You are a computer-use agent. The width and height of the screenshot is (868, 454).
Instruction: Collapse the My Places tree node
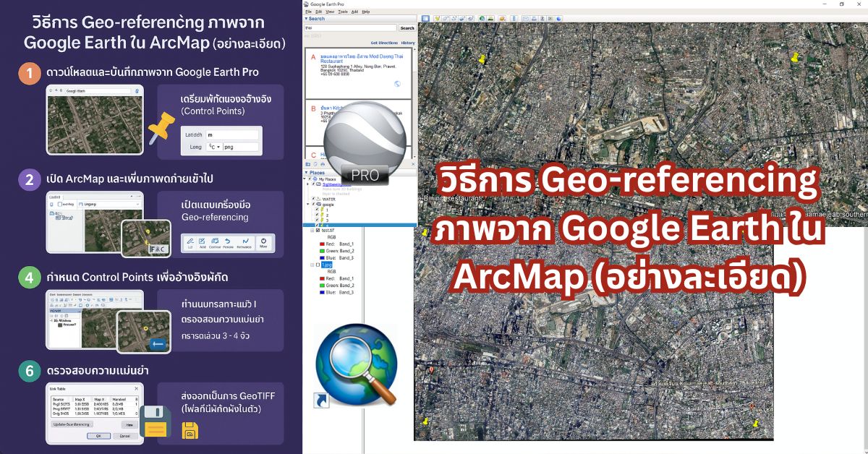point(305,179)
